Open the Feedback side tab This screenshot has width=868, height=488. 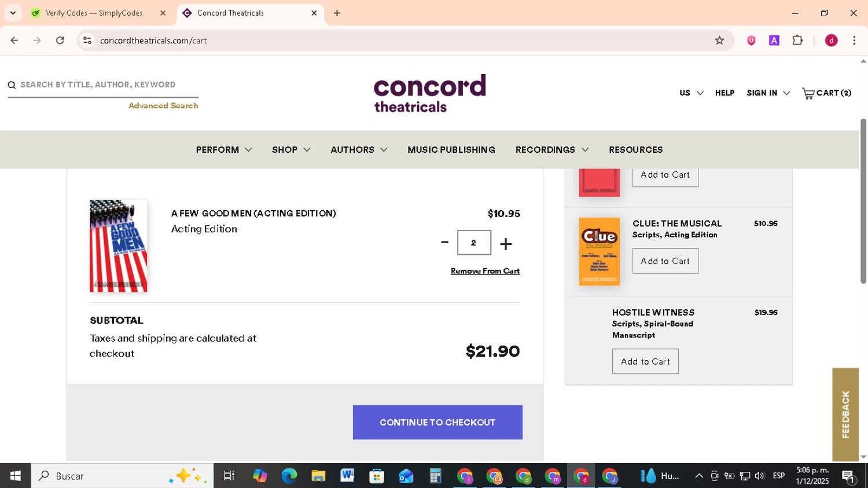pos(845,414)
